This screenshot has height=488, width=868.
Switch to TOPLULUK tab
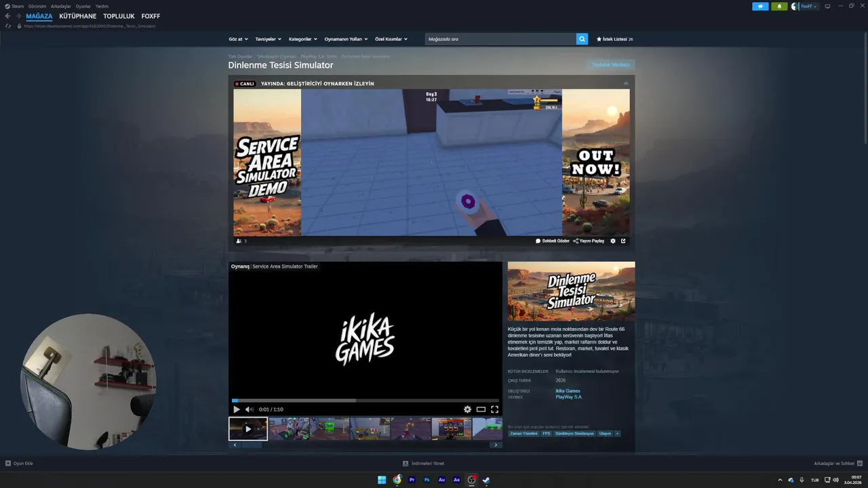pos(119,16)
